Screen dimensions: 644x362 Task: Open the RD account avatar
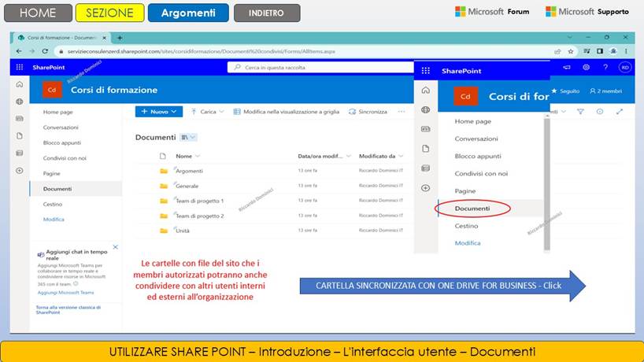pos(624,68)
